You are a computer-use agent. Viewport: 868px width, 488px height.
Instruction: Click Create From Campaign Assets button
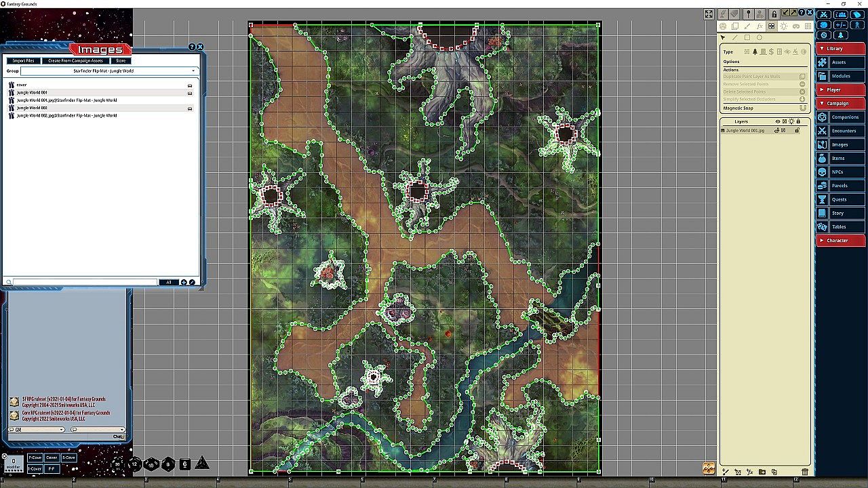point(75,61)
